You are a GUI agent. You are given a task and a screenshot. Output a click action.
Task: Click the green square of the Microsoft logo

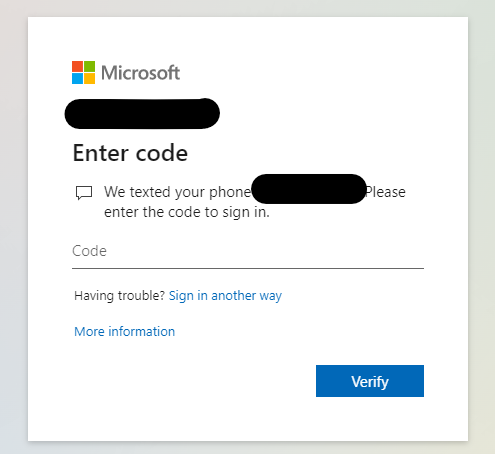tap(89, 66)
